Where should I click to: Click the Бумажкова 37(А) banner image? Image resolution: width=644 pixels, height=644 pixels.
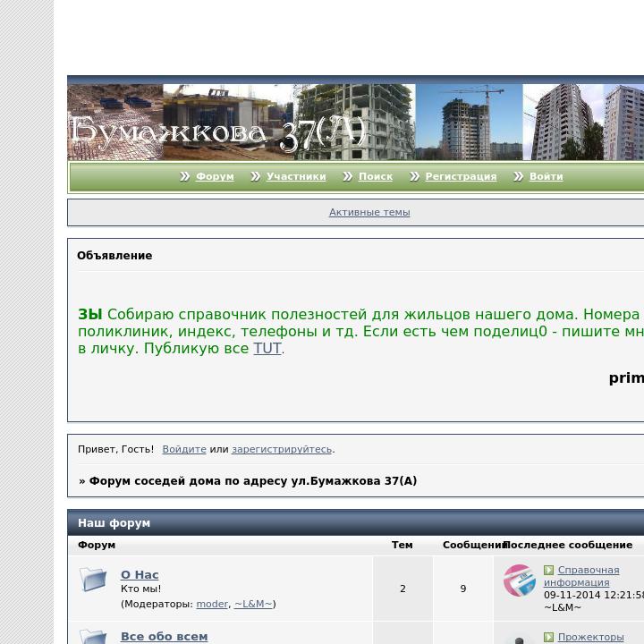pyautogui.click(x=356, y=122)
